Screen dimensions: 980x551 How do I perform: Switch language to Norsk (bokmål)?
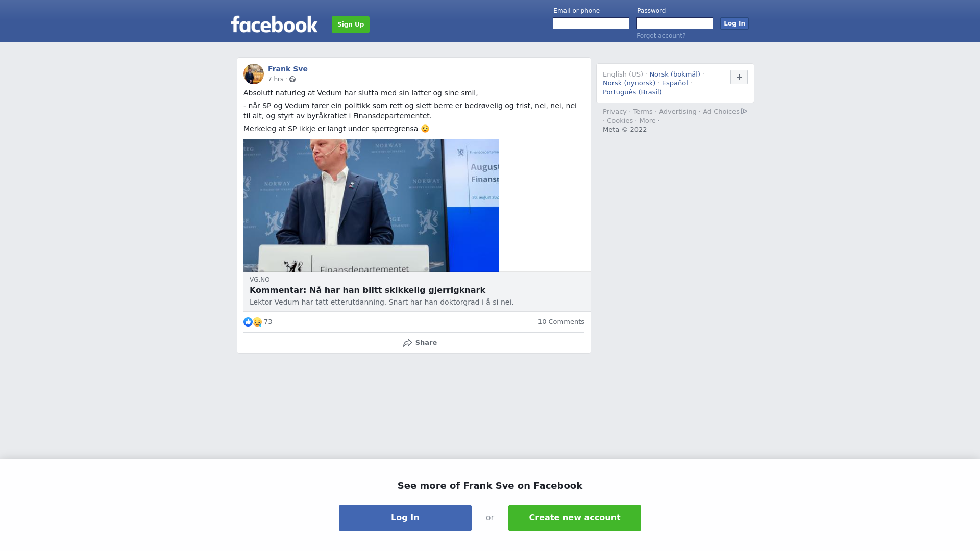point(675,74)
